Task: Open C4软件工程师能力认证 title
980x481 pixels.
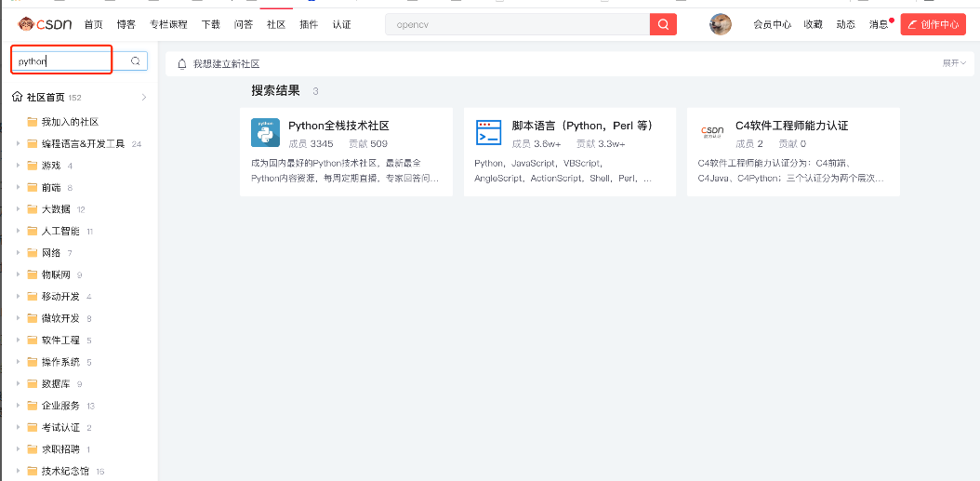Action: point(792,126)
